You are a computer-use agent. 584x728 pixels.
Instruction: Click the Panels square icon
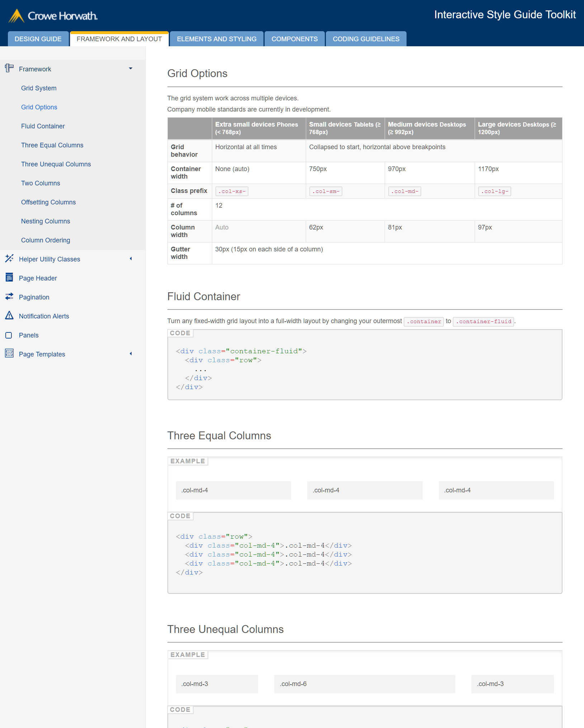9,335
